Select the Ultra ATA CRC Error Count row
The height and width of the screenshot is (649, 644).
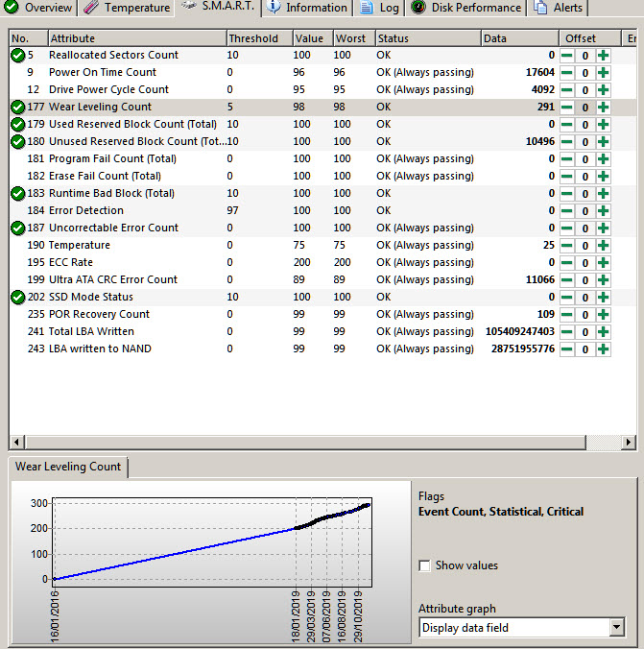322,279
